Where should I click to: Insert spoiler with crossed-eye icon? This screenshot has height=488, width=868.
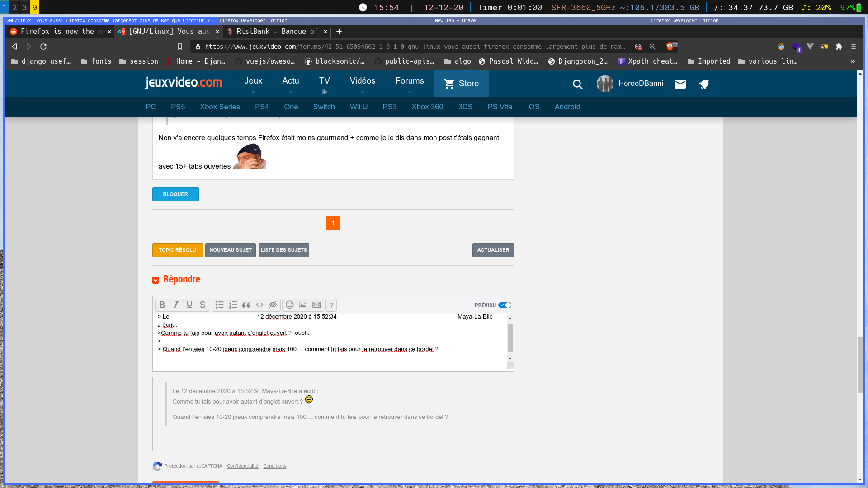click(273, 305)
